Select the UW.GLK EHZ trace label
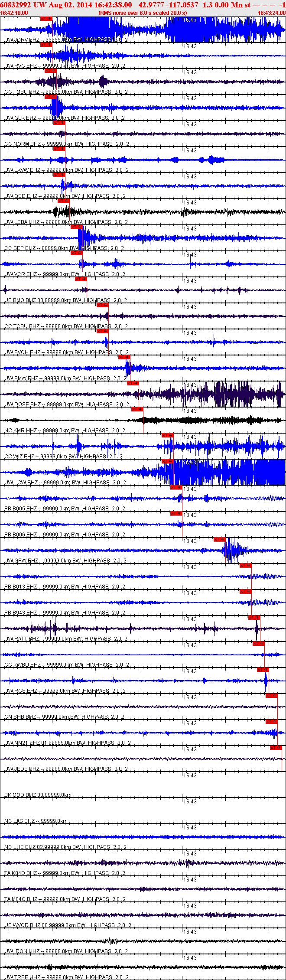 65,118
